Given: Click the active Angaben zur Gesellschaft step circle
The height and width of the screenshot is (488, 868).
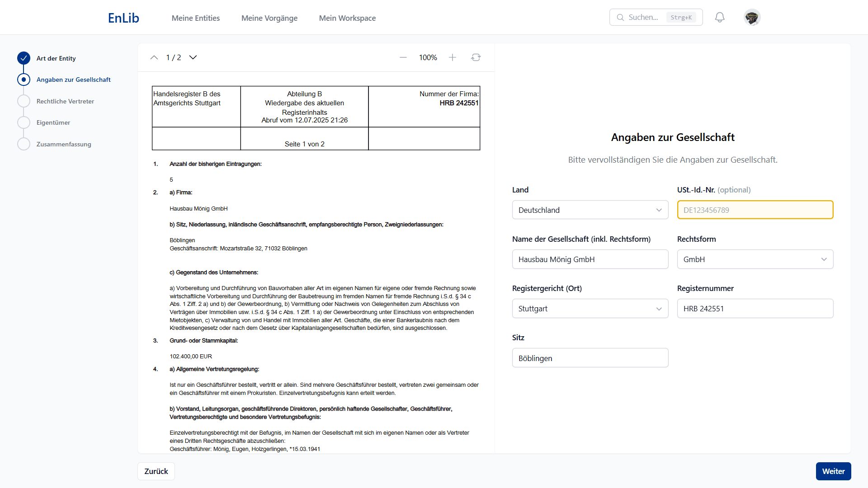Looking at the screenshot, I should click(x=24, y=80).
